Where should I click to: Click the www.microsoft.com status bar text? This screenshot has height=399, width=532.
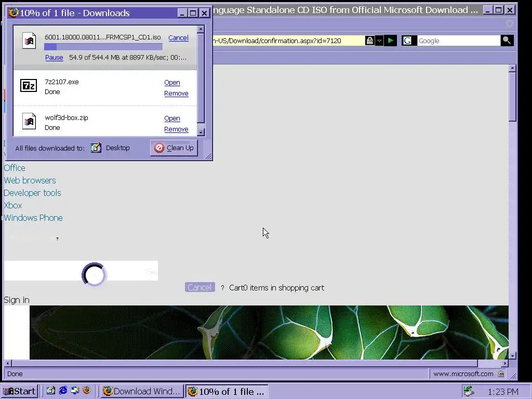[463, 374]
